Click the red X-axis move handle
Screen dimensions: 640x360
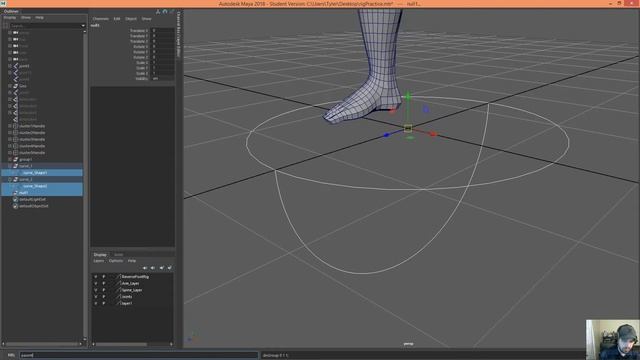tap(433, 134)
